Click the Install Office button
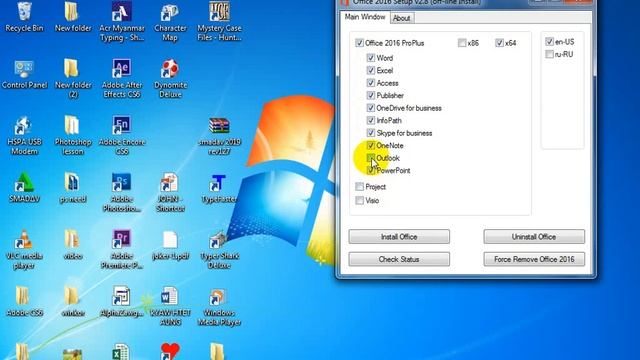The height and width of the screenshot is (360, 640). point(399,237)
